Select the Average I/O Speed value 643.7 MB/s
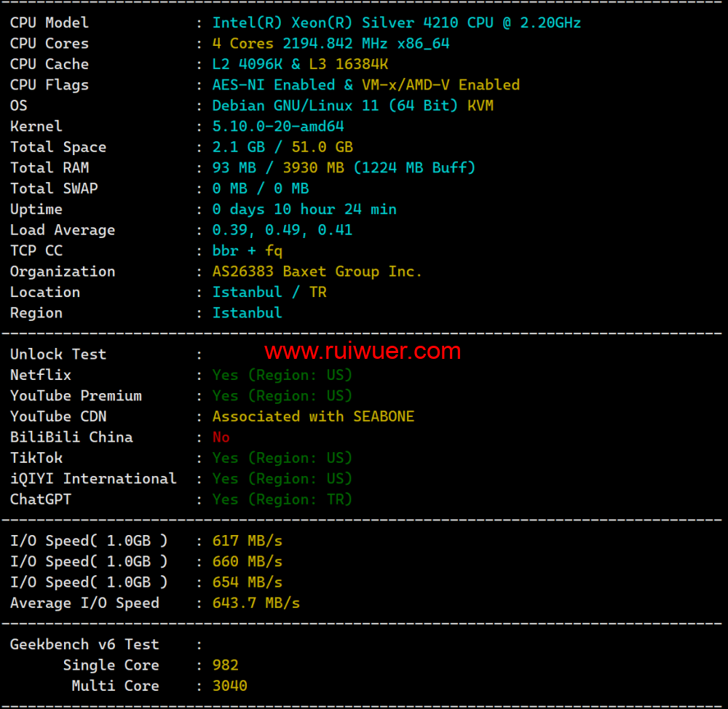Viewport: 728px width, 709px height. click(x=256, y=603)
